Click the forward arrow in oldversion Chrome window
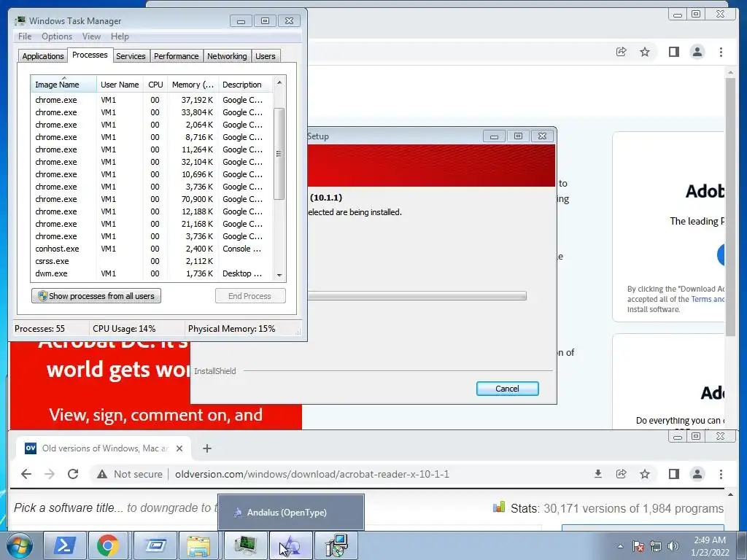The image size is (747, 560). pos(50,474)
